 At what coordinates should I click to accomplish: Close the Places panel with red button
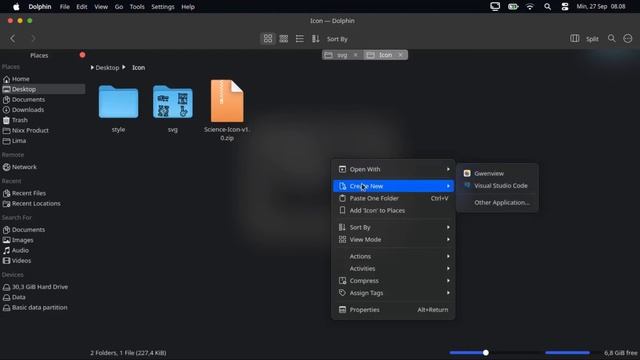(x=82, y=55)
